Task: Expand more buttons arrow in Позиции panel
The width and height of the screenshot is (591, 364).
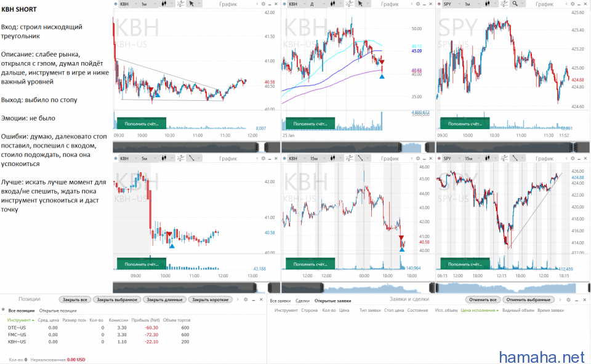Action: click(238, 299)
